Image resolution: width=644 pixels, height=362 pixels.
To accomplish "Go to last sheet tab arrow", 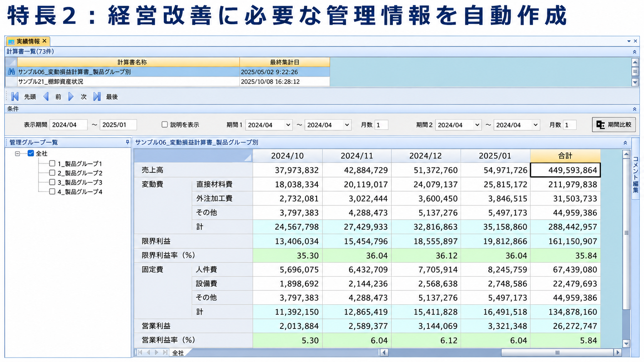I will pyautogui.click(x=165, y=352).
